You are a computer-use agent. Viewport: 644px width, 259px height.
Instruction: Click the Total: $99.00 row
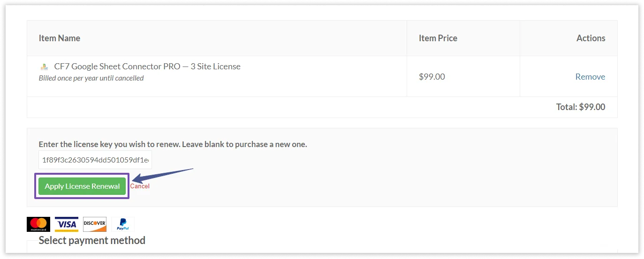pyautogui.click(x=580, y=107)
